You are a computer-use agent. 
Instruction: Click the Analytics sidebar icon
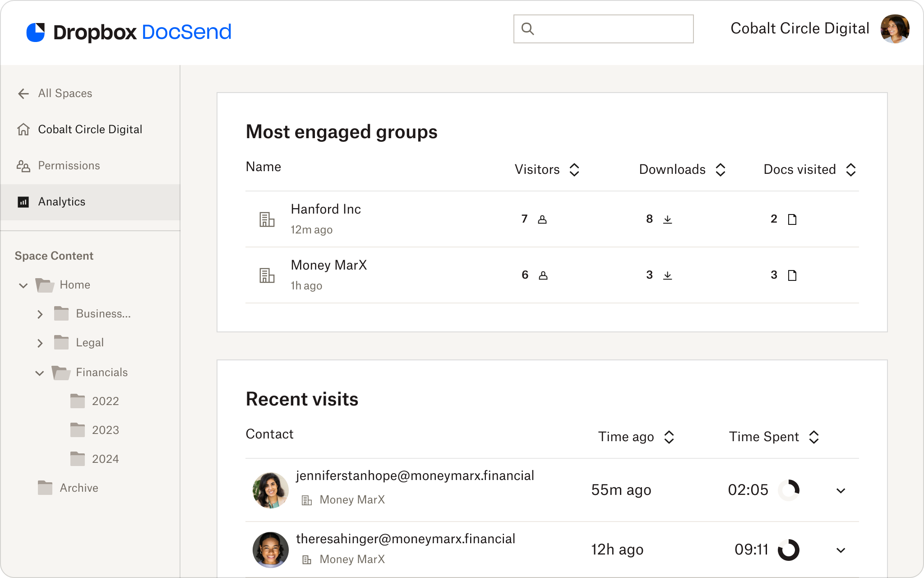pyautogui.click(x=23, y=201)
